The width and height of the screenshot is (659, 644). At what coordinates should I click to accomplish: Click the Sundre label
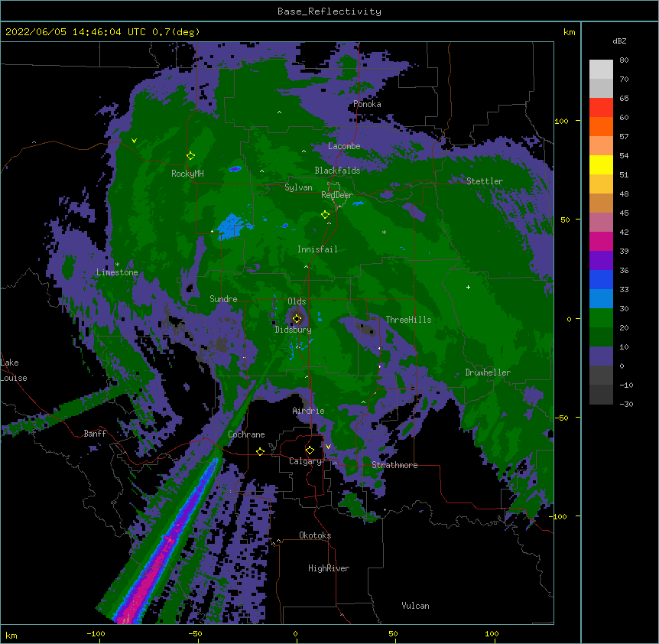pos(223,299)
